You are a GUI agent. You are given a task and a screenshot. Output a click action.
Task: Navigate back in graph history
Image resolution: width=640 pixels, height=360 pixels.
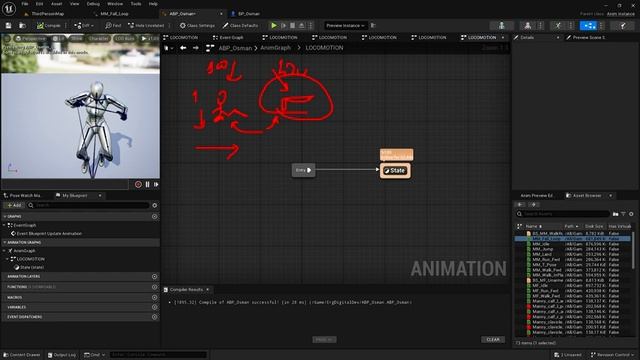pyautogui.click(x=183, y=48)
